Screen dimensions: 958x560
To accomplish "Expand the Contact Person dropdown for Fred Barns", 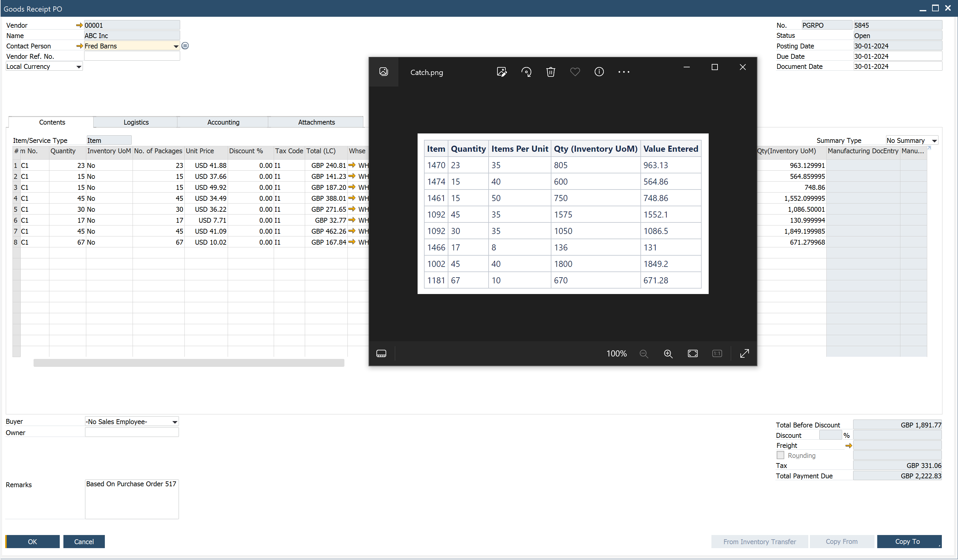I will (x=175, y=46).
